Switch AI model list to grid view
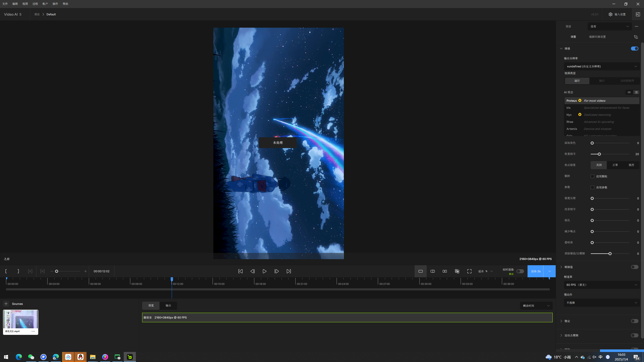 [x=629, y=92]
